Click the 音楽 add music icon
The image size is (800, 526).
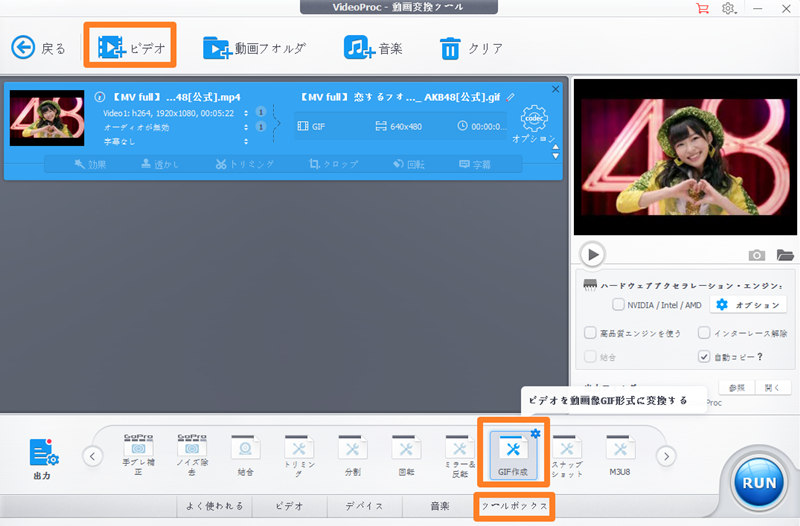357,48
